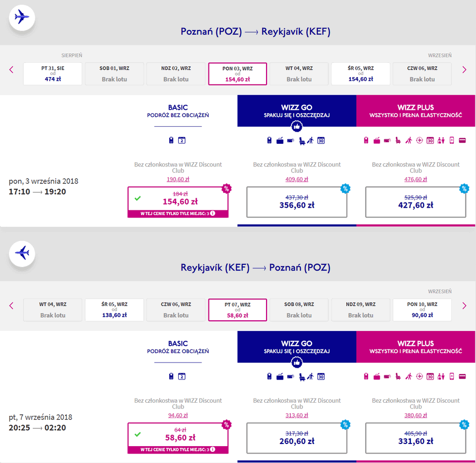
Task: Click the return WIZZ PLUS fare header
Action: click(416, 347)
